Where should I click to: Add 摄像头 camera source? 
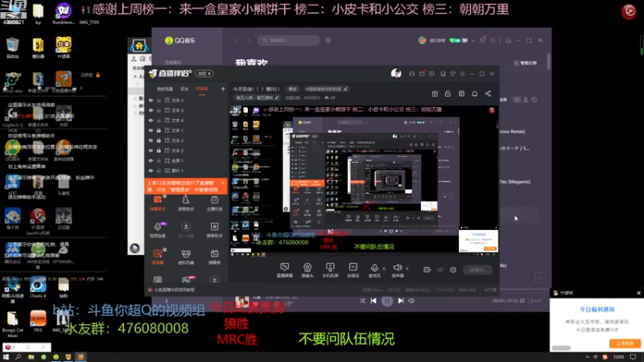point(308,270)
